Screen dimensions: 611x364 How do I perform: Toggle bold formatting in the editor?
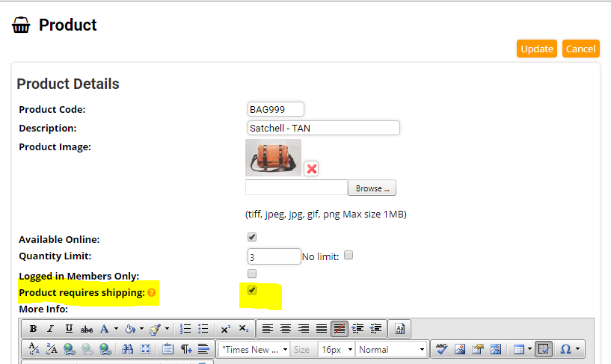click(x=34, y=329)
